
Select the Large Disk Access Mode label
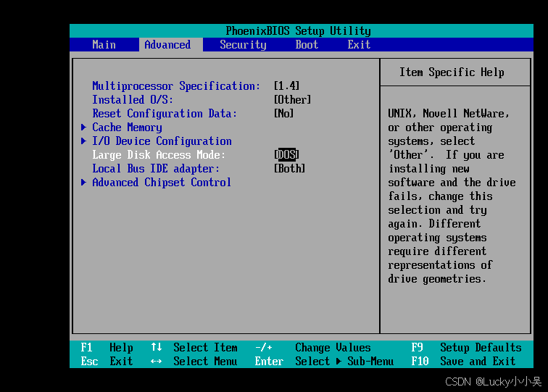(159, 154)
